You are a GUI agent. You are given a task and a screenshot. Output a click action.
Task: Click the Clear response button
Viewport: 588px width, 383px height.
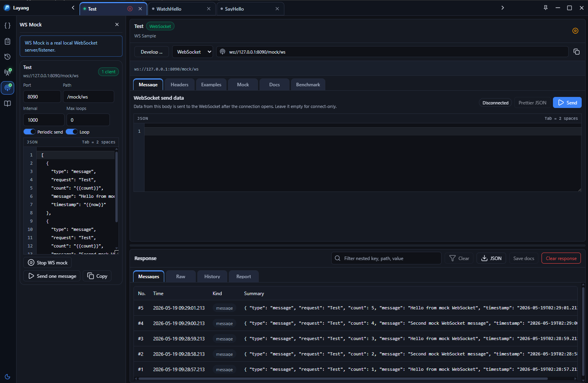pos(561,258)
